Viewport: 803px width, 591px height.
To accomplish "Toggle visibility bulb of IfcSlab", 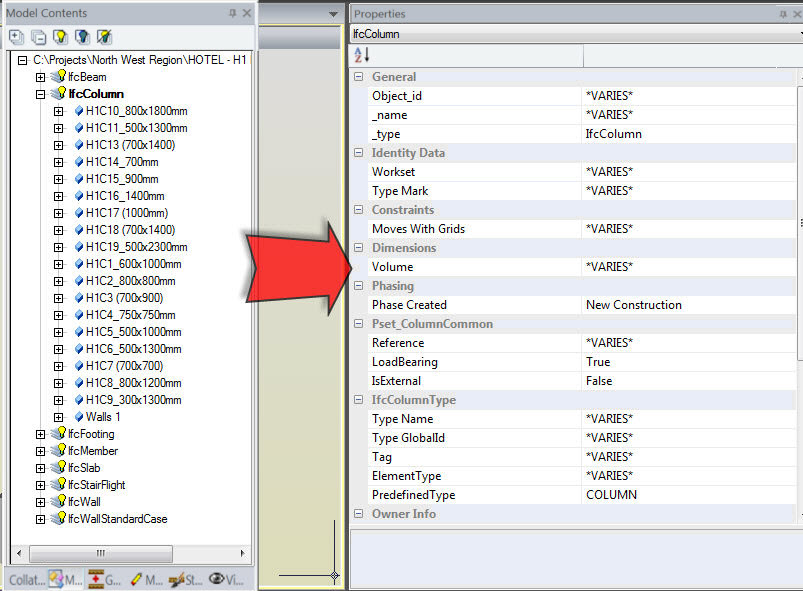I will pyautogui.click(x=59, y=467).
